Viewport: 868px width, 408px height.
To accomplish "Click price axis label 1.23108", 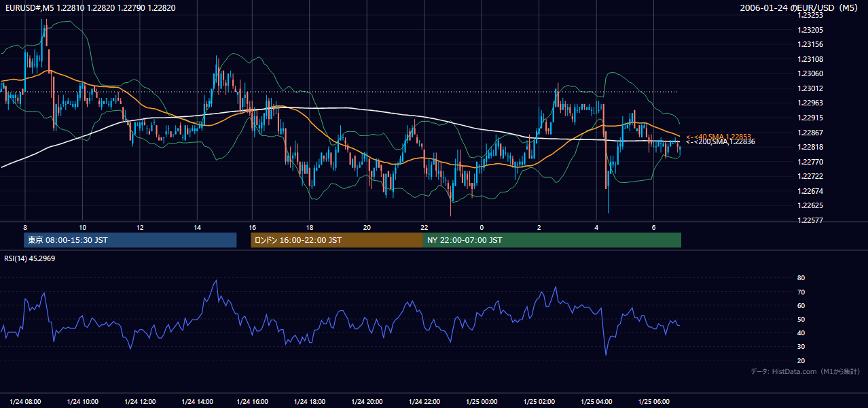I will (810, 59).
